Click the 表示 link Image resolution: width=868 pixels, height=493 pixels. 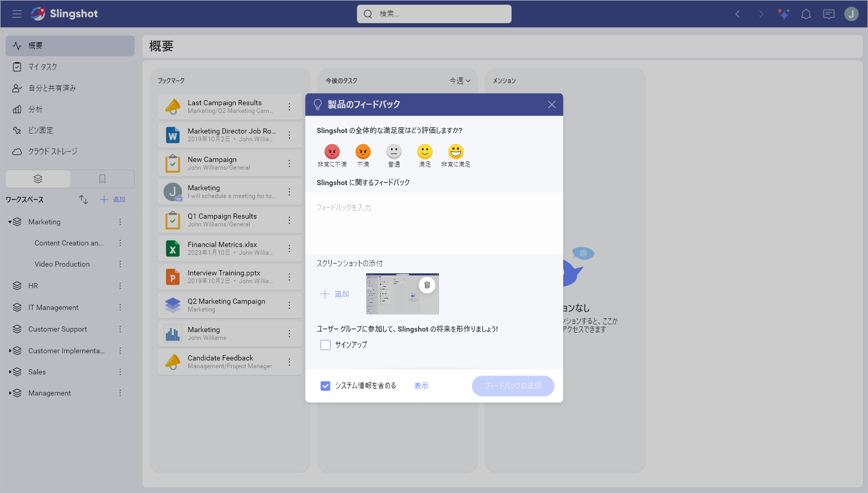(421, 386)
